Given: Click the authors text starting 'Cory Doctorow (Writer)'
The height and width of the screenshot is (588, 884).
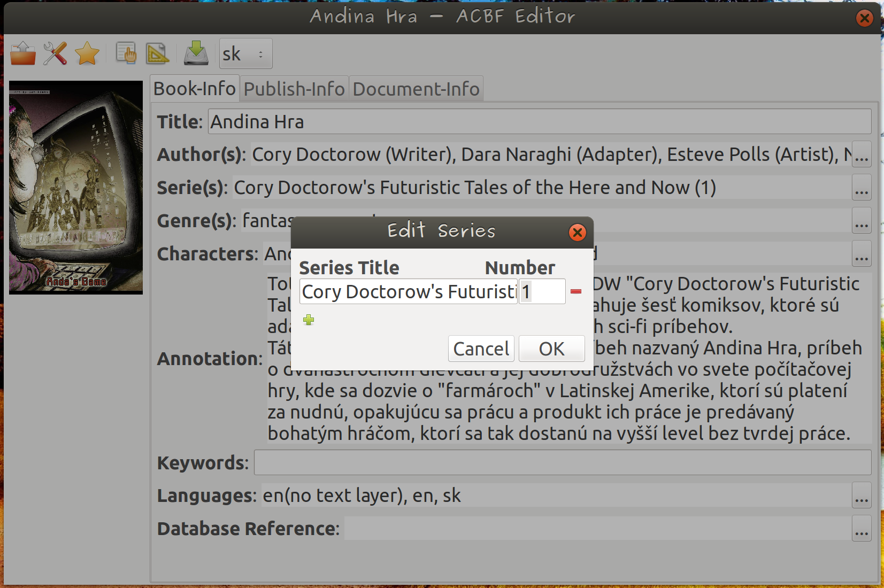Looking at the screenshot, I should 551,154.
